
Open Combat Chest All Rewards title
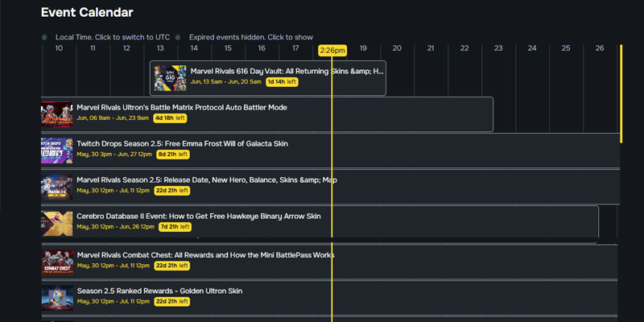206,255
